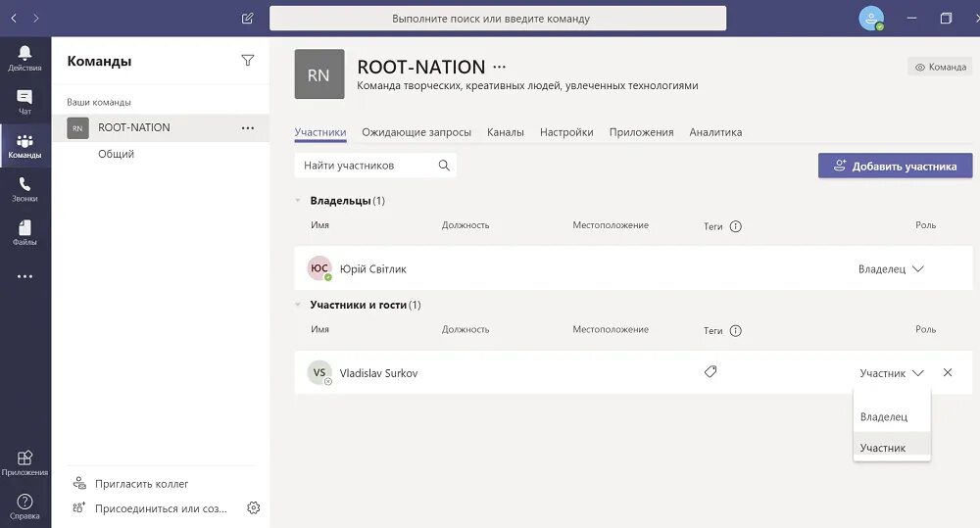Screen dimensions: 980x528
Task: Switch to the Ожидающие запросы tab
Action: point(416,132)
